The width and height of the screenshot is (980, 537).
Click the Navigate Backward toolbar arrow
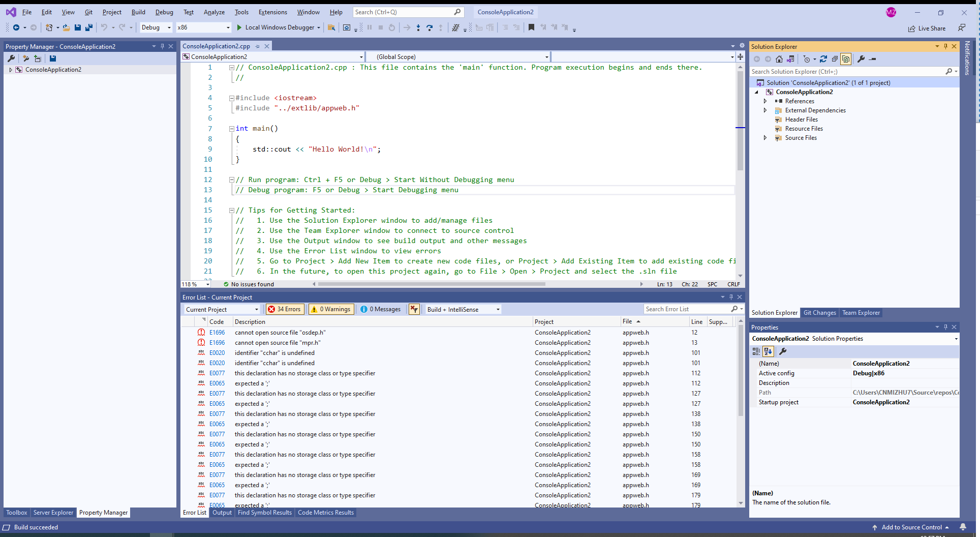(16, 27)
